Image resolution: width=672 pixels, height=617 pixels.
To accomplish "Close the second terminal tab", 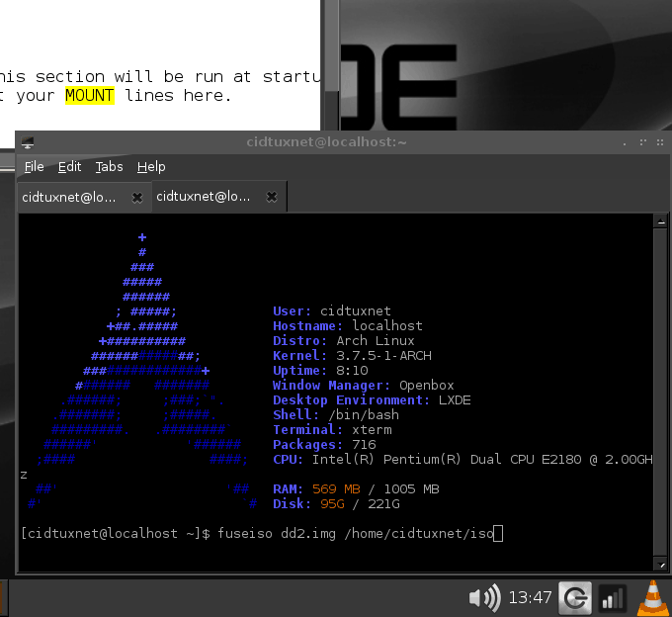I will (272, 197).
